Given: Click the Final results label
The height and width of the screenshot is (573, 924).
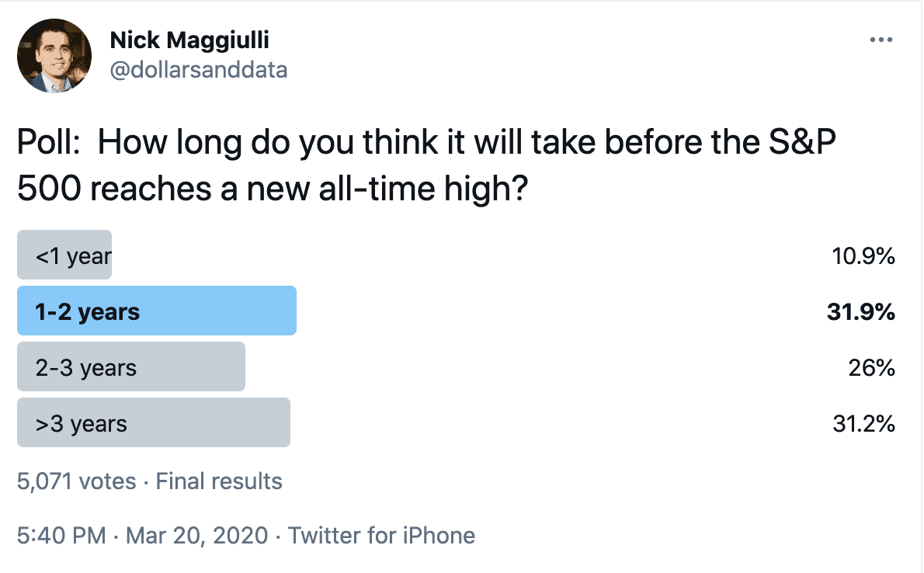Looking at the screenshot, I should [219, 481].
